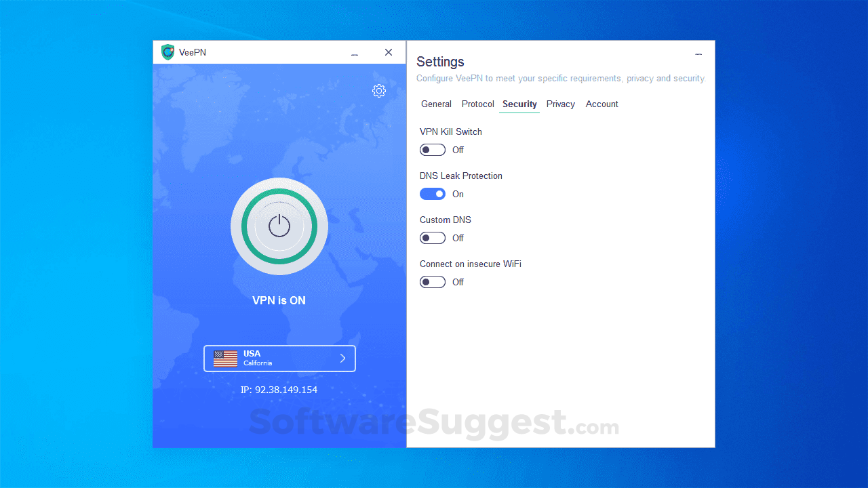The height and width of the screenshot is (488, 868).
Task: Open the Protocol settings tab
Action: pyautogui.click(x=477, y=104)
